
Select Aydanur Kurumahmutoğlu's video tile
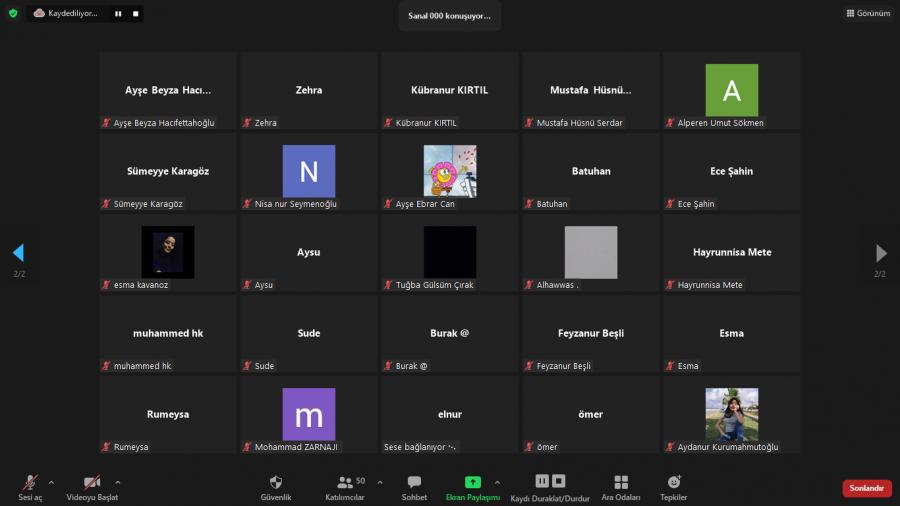731,414
